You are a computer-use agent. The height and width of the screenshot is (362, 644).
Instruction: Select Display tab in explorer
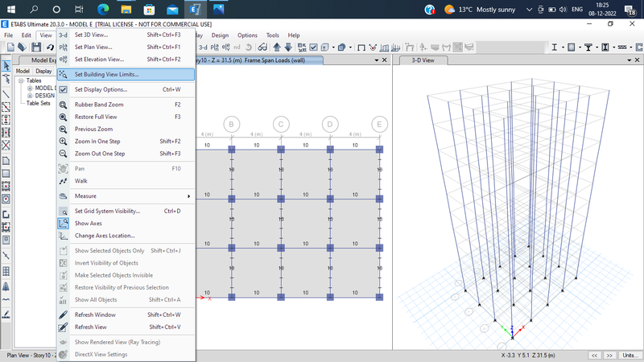43,71
